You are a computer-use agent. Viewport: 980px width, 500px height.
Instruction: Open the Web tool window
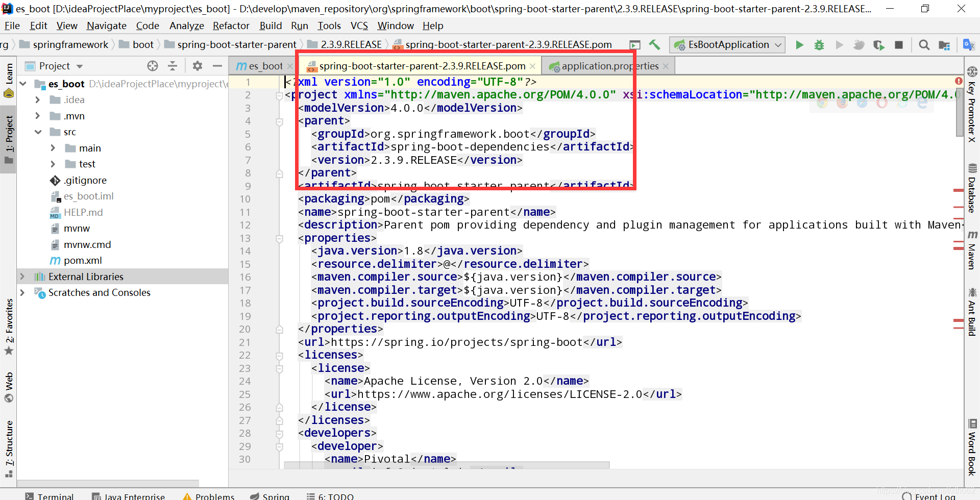9,388
